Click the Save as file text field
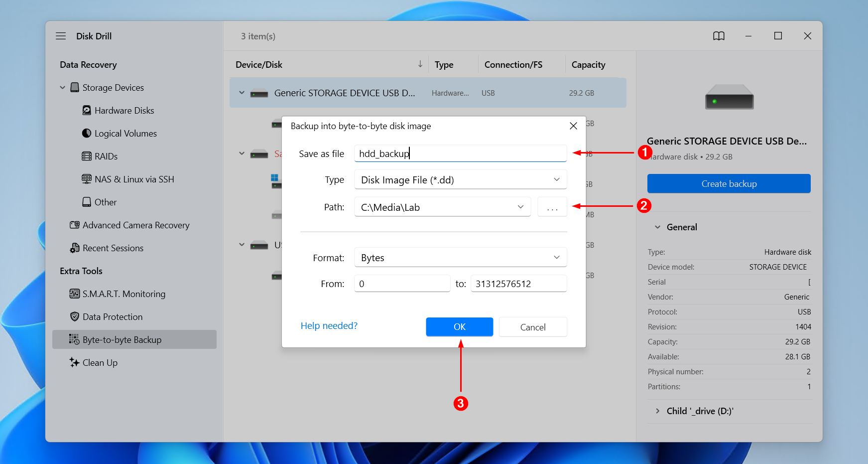The image size is (868, 464). point(460,154)
